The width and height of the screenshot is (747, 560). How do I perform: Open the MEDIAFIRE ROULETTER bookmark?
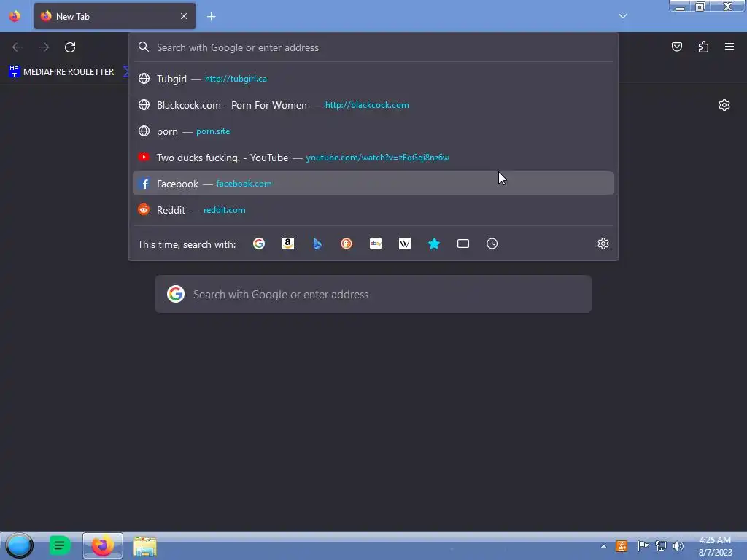(61, 72)
